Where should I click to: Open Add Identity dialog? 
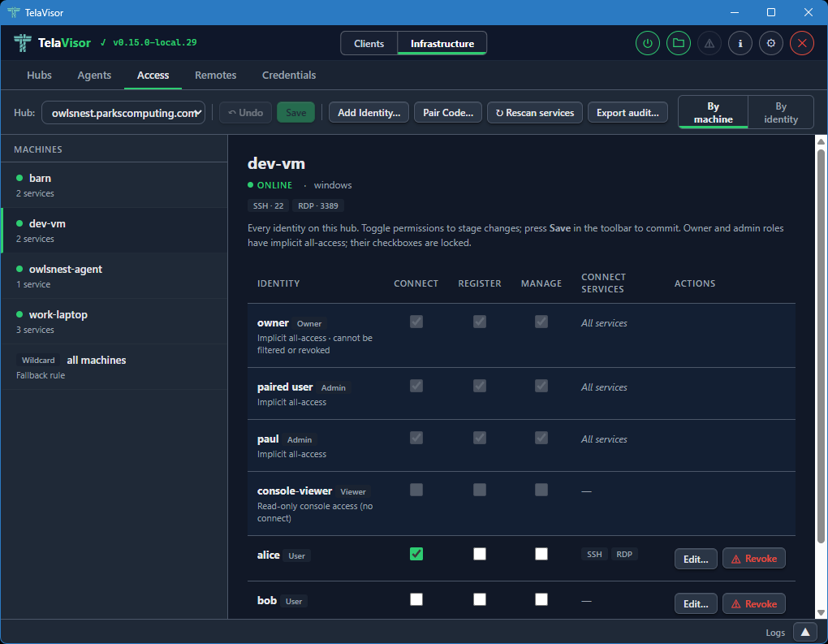point(369,113)
